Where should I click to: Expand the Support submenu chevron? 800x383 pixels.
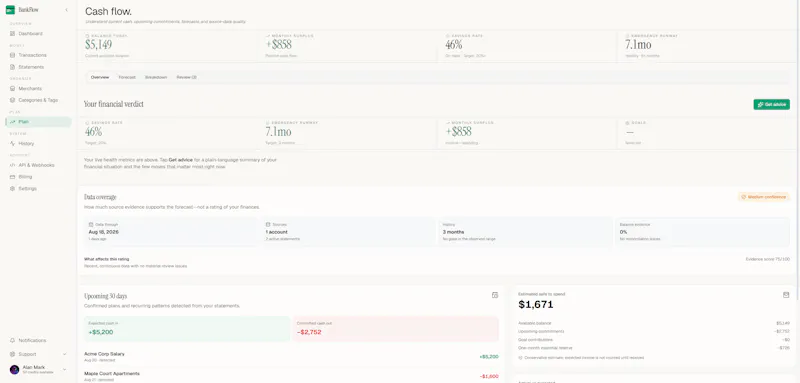[64, 354]
